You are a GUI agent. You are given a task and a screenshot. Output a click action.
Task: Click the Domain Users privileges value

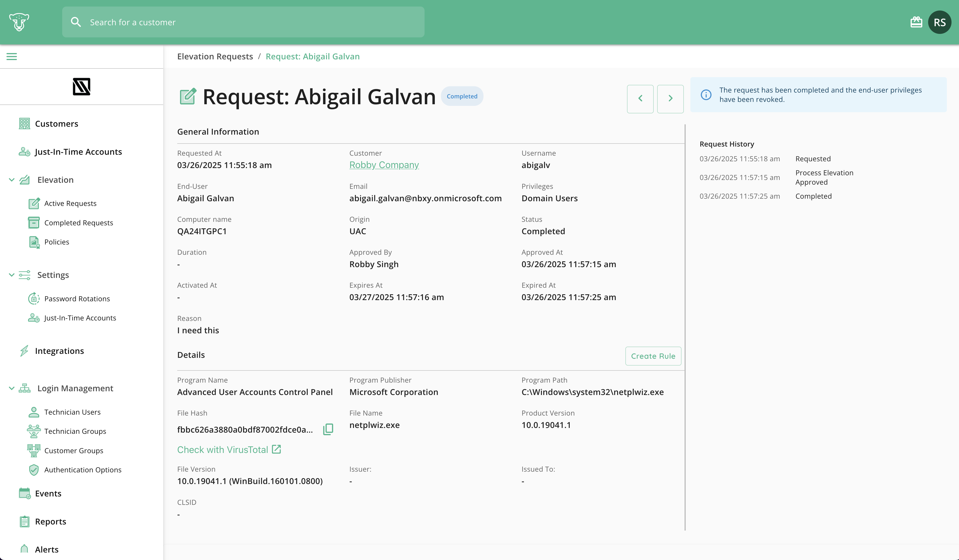550,198
